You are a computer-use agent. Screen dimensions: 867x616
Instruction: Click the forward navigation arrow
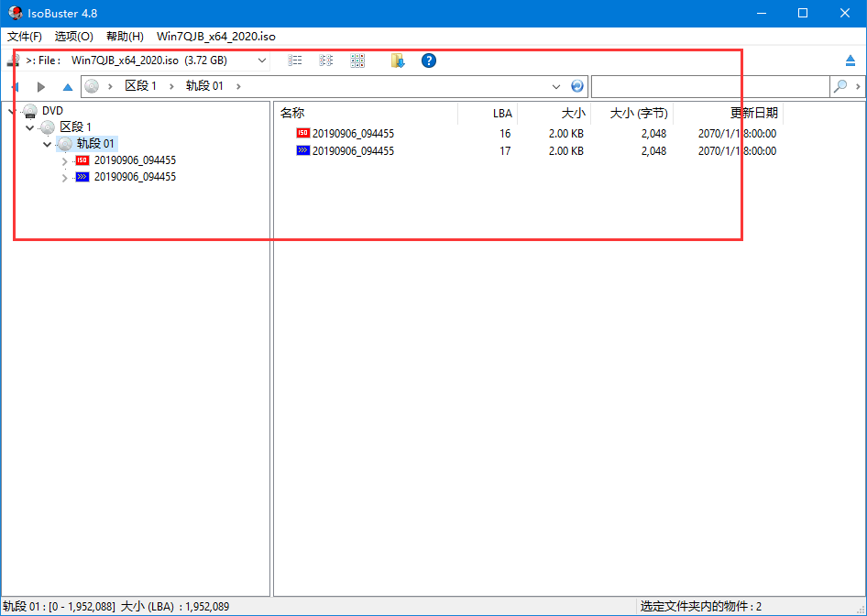click(41, 87)
